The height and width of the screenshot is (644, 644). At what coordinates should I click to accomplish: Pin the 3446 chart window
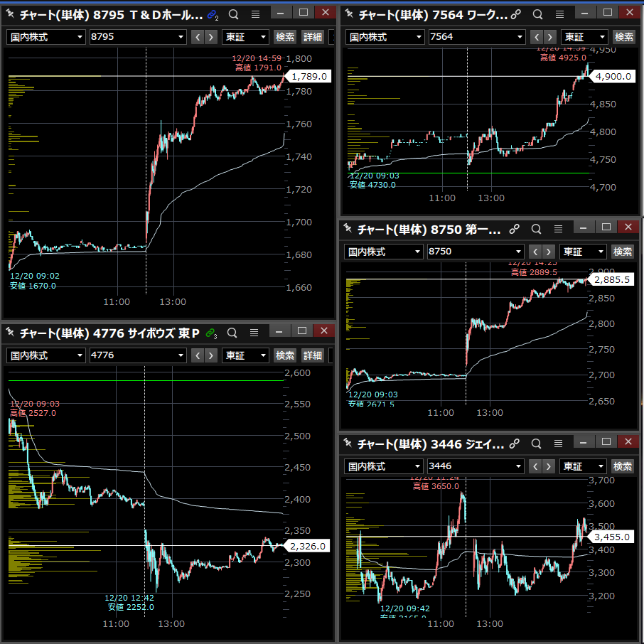[x=348, y=443]
